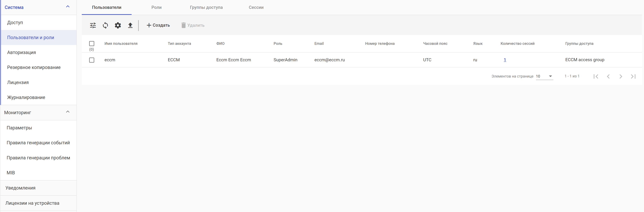Collapse the Система section chevron
This screenshot has width=644, height=212.
point(68,7)
